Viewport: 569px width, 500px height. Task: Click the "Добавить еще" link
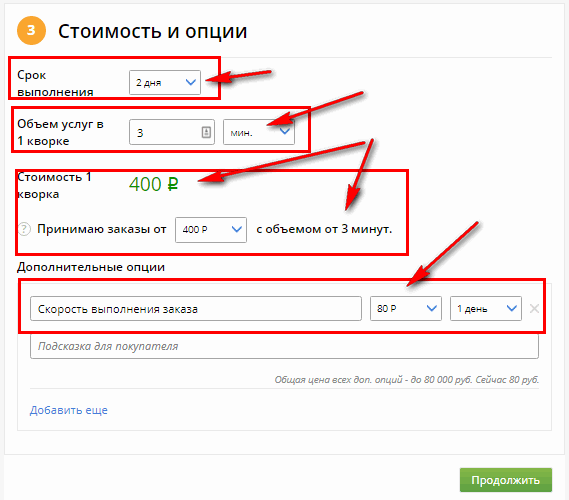pos(69,410)
